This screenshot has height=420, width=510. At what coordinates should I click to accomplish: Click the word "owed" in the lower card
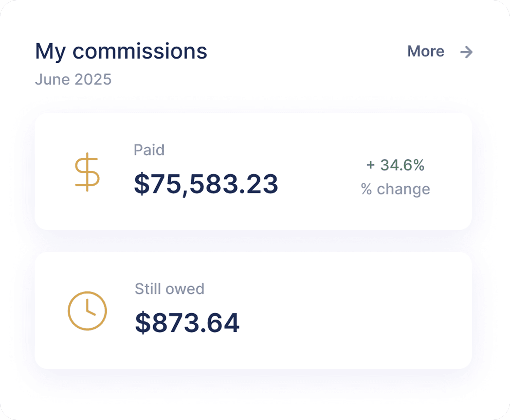185,289
